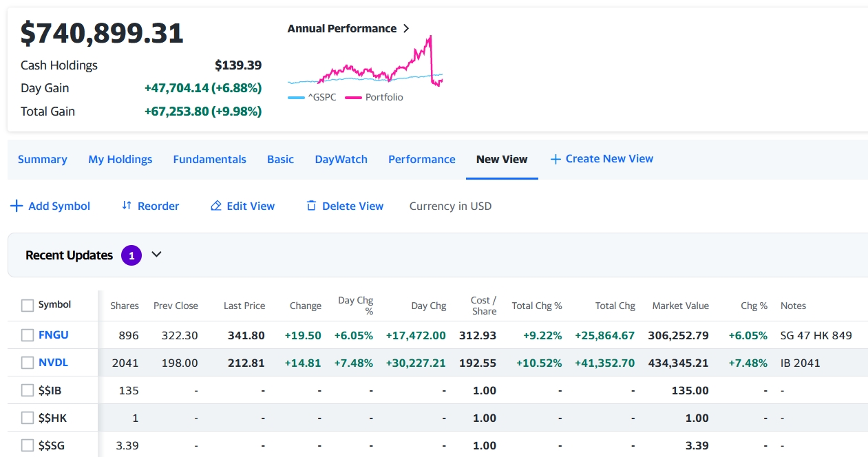The image size is (868, 457).
Task: Open the Fundamentals tab
Action: coord(209,159)
